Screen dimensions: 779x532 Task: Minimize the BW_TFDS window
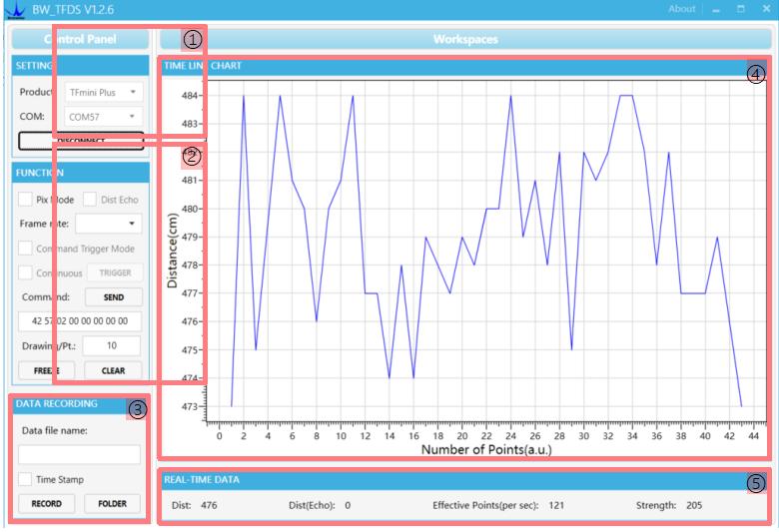(x=716, y=9)
